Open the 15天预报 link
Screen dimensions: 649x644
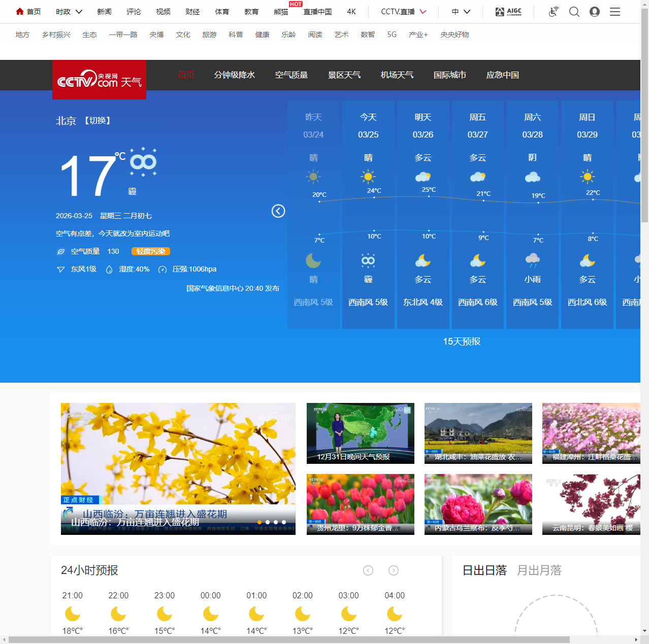pyautogui.click(x=462, y=342)
